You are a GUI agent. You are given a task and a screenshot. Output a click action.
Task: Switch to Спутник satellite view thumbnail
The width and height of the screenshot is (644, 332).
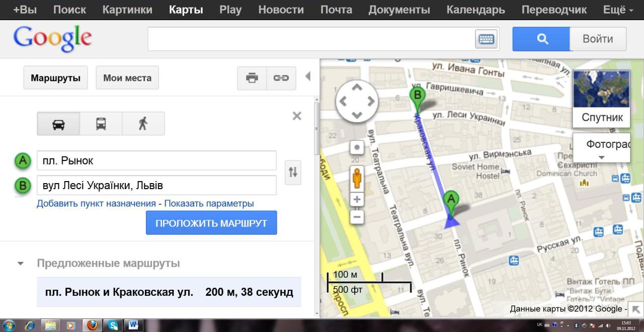coord(601,98)
